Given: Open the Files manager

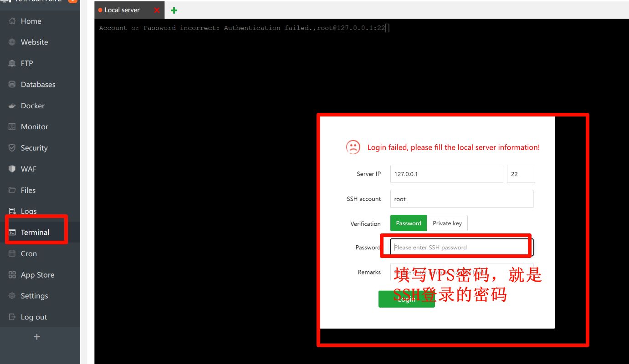Looking at the screenshot, I should 40,190.
